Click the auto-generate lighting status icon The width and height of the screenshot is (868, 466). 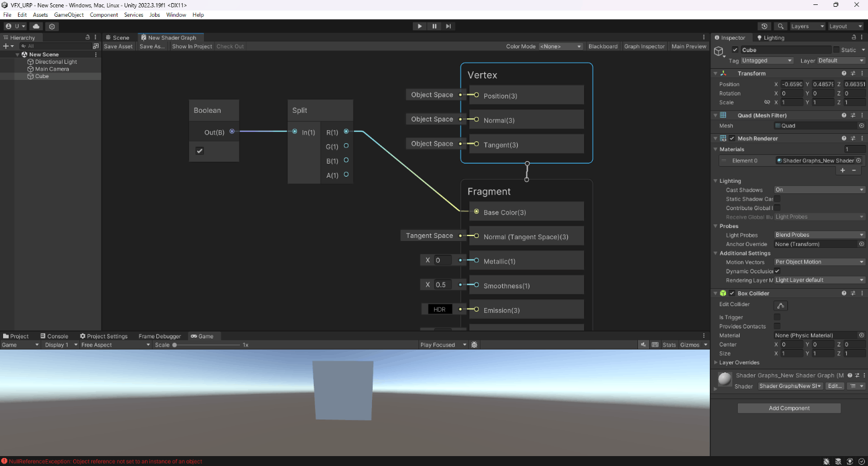tap(851, 461)
